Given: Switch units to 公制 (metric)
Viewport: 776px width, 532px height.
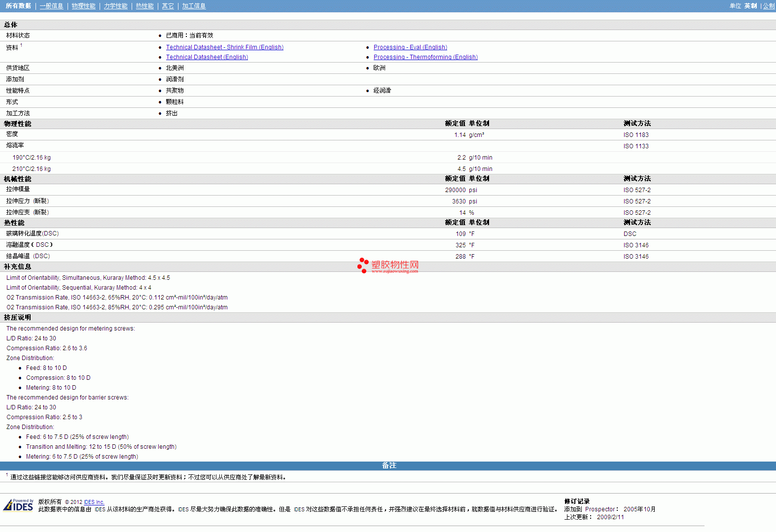Looking at the screenshot, I should 769,6.
